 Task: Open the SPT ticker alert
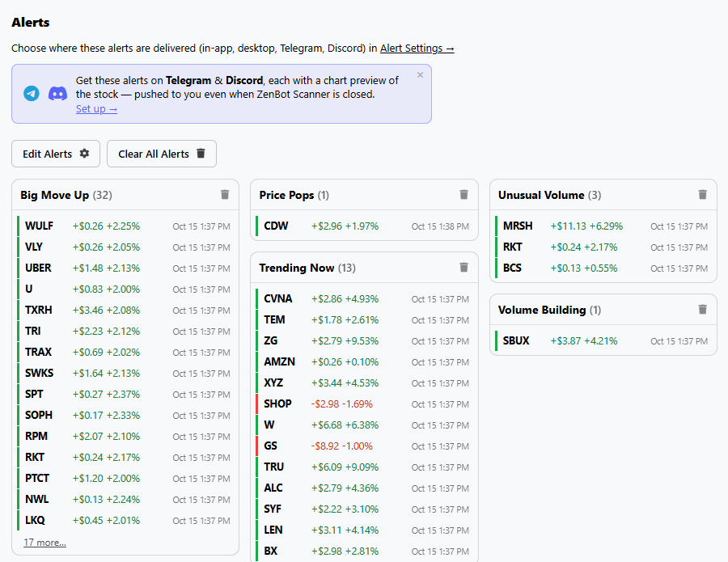[125, 394]
